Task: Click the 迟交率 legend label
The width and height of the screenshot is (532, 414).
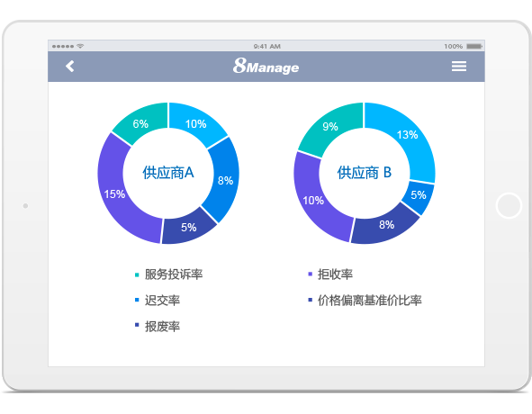Action: point(162,301)
